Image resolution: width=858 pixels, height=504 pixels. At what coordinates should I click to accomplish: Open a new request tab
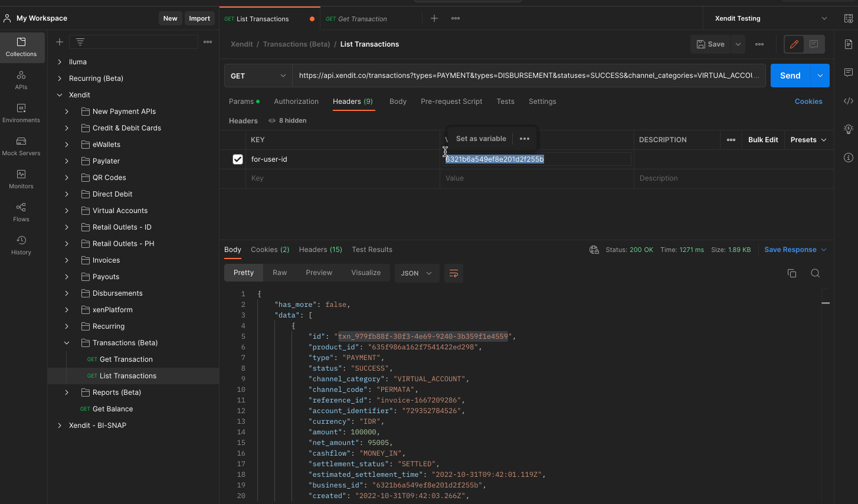click(434, 18)
